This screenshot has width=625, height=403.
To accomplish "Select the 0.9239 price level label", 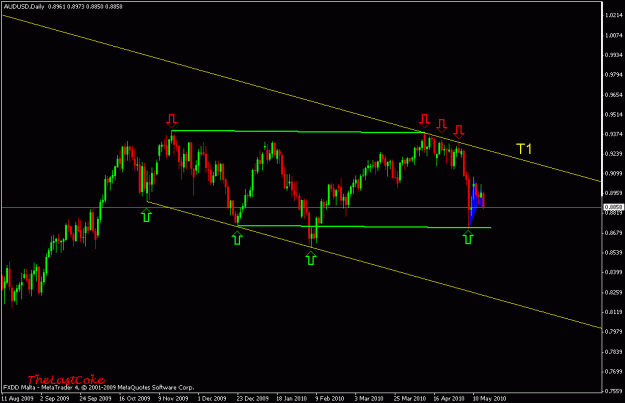I will click(x=613, y=153).
